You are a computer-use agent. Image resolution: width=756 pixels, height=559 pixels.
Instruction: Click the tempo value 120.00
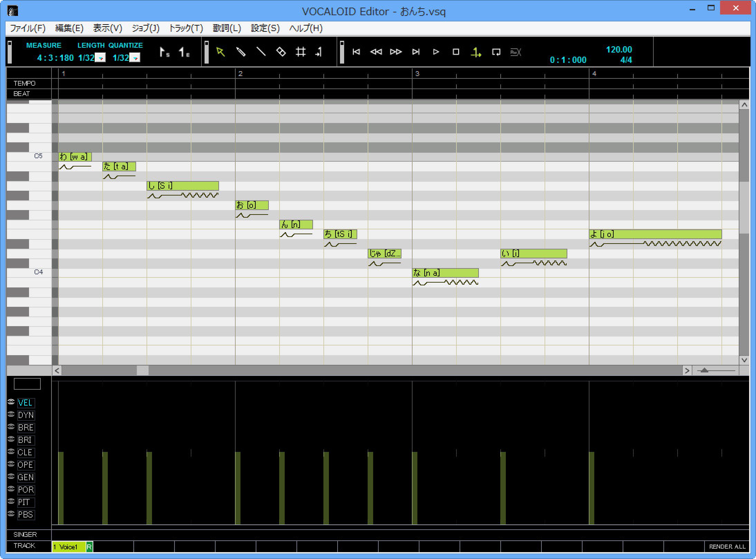click(x=619, y=49)
